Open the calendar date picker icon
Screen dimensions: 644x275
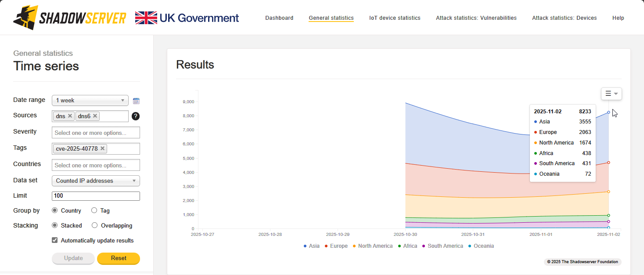click(x=136, y=101)
